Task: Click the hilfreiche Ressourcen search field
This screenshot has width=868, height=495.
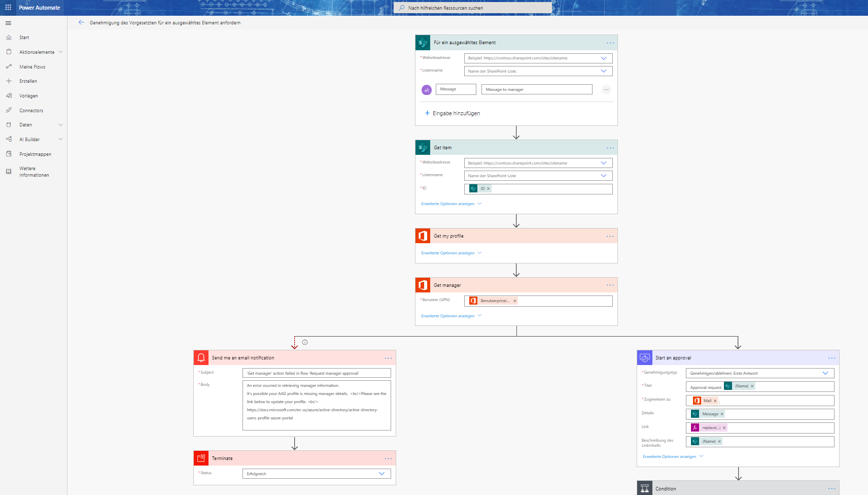Action: pyautogui.click(x=473, y=7)
